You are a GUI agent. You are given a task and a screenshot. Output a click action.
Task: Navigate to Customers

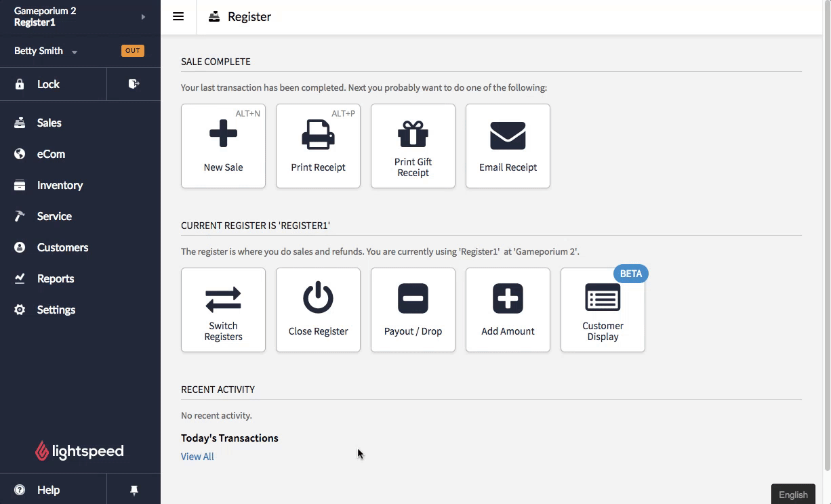pyautogui.click(x=80, y=247)
